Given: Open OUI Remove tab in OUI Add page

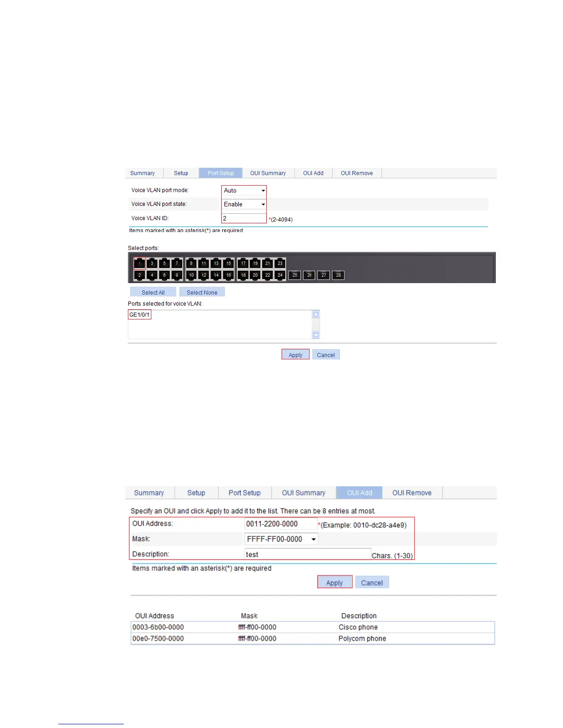Looking at the screenshot, I should click(x=412, y=493).
